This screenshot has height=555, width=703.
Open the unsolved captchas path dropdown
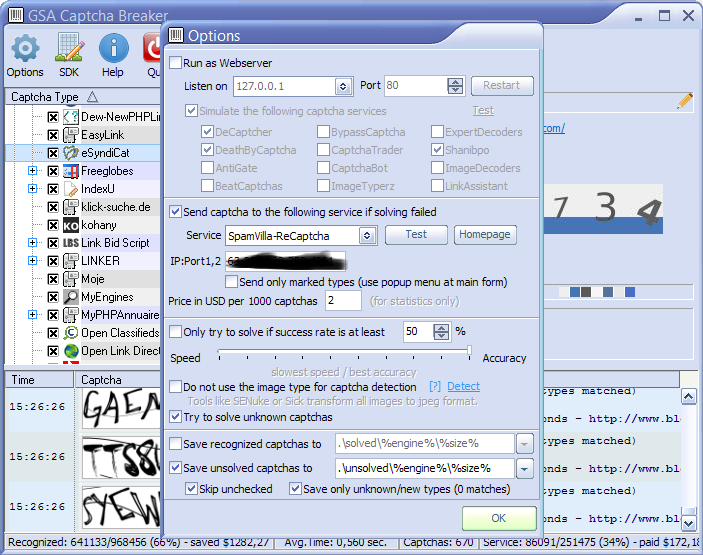[525, 468]
